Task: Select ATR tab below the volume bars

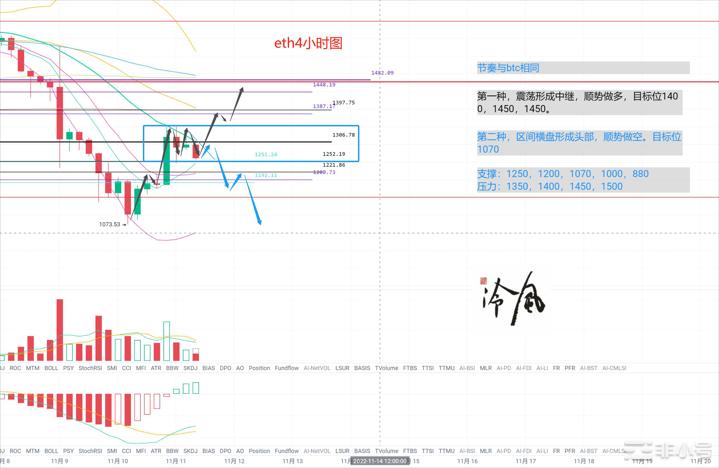Action: coord(156,368)
